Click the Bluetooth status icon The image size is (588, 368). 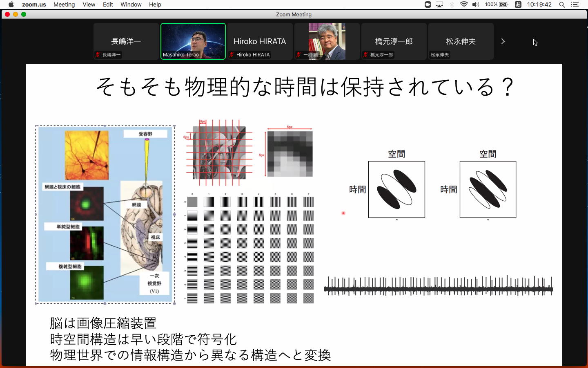coord(452,4)
